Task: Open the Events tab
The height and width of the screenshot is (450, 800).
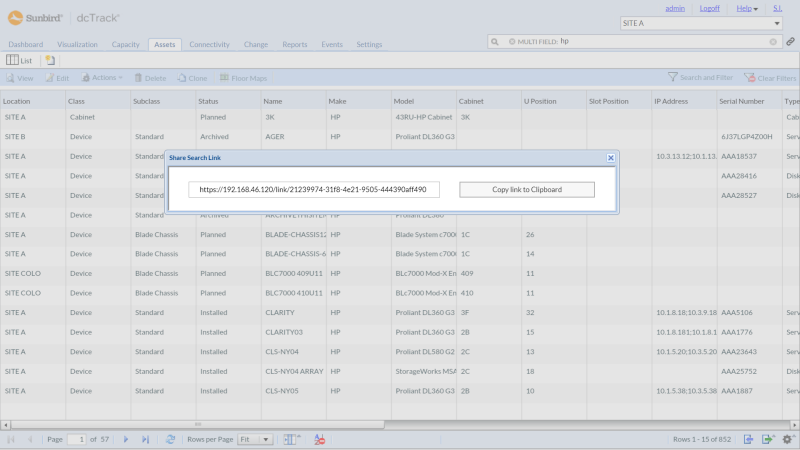Action: pyautogui.click(x=332, y=44)
